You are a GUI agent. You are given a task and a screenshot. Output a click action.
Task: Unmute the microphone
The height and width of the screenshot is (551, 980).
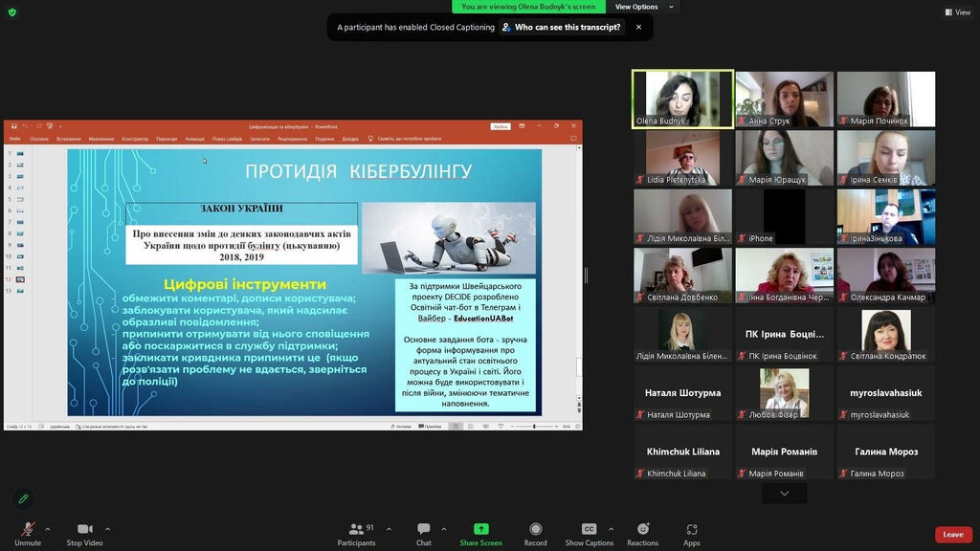[28, 534]
